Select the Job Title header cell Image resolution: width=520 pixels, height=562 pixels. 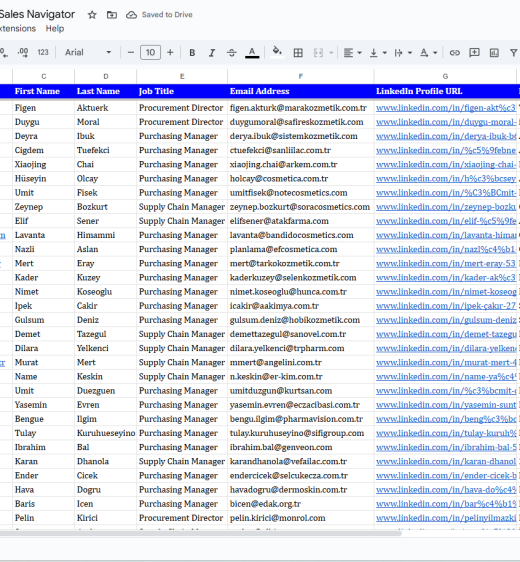(x=182, y=91)
